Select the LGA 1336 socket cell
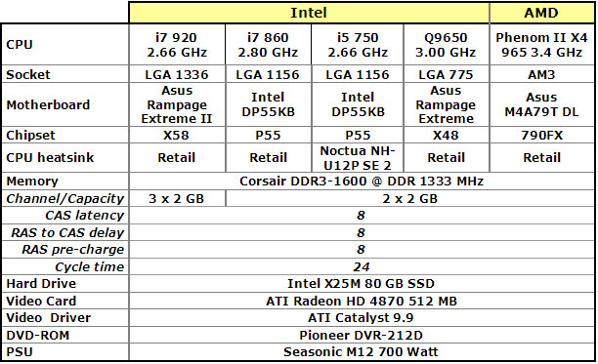The width and height of the screenshot is (598, 364). (177, 74)
